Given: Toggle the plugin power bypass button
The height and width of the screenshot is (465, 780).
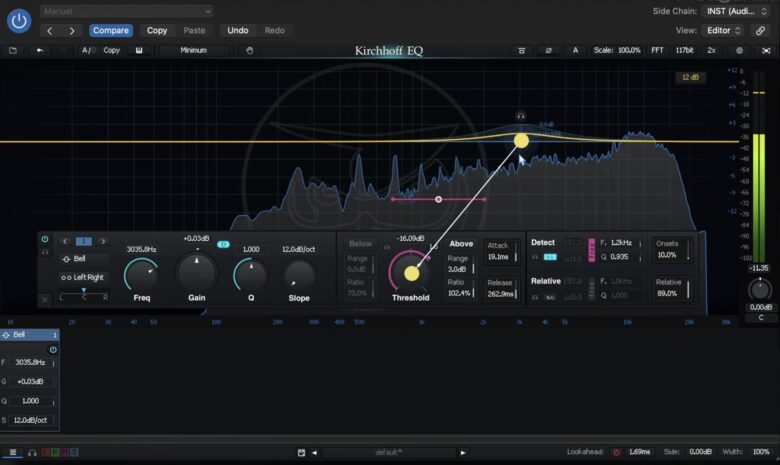Looking at the screenshot, I should (19, 21).
